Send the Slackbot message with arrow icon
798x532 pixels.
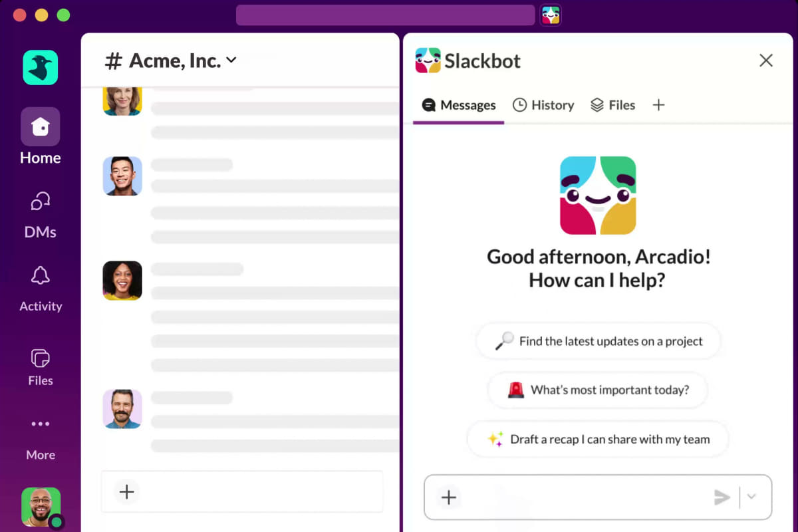[x=722, y=497]
